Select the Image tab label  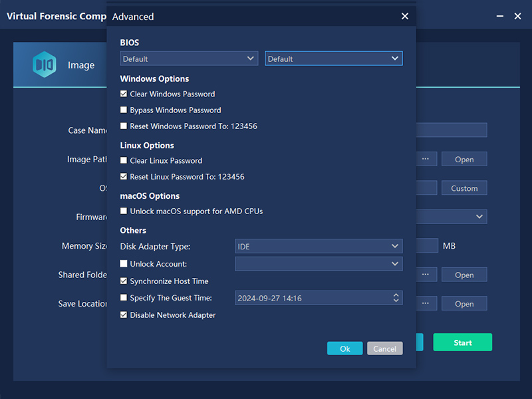pos(81,65)
